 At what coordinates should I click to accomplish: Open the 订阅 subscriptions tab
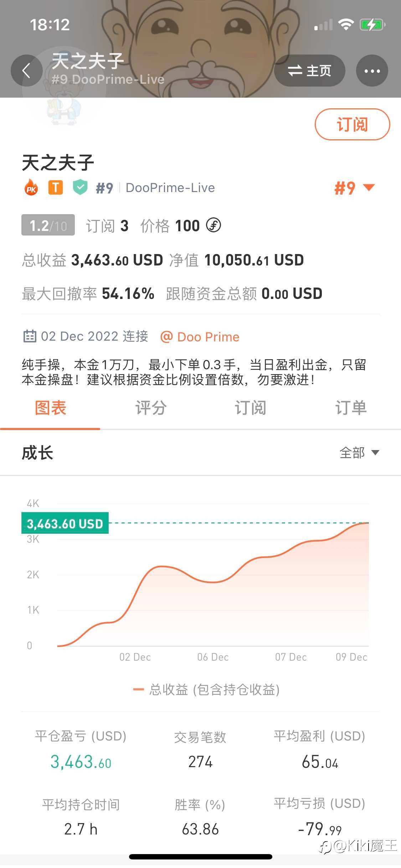pos(250,408)
